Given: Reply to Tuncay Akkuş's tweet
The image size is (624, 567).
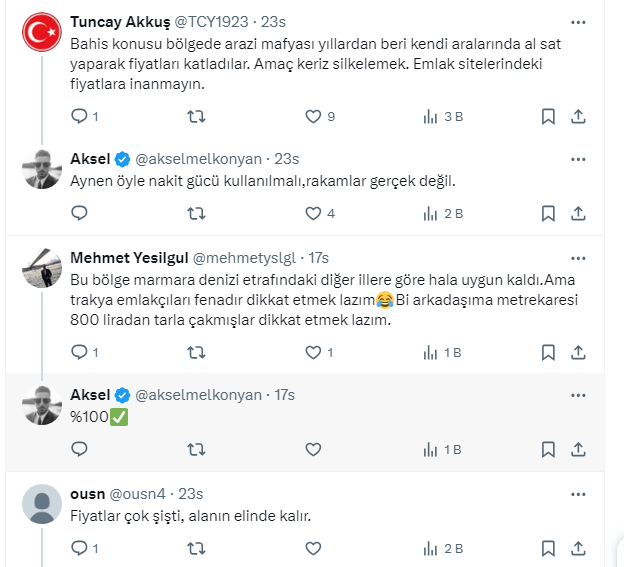Looking at the screenshot, I should tap(80, 117).
